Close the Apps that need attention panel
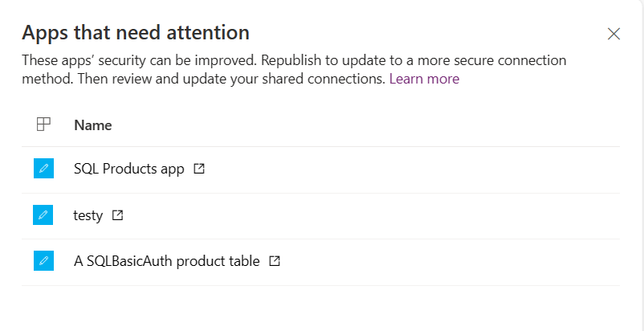644x331 pixels. click(613, 34)
